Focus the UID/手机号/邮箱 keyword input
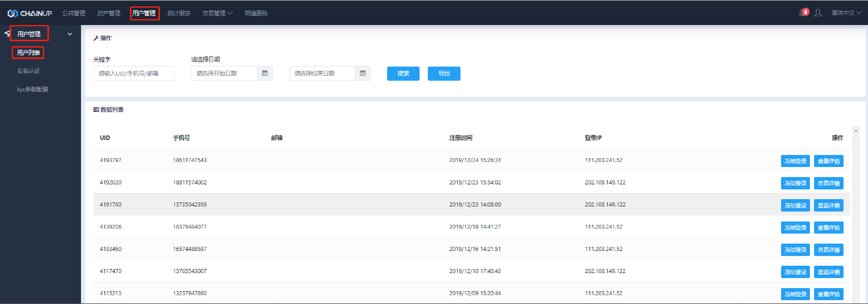 (134, 73)
